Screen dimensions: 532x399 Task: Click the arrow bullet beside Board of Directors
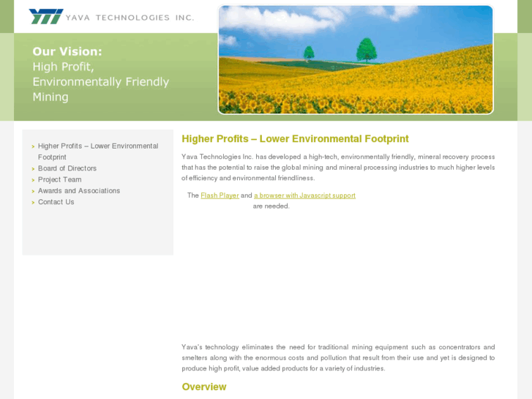click(x=33, y=169)
